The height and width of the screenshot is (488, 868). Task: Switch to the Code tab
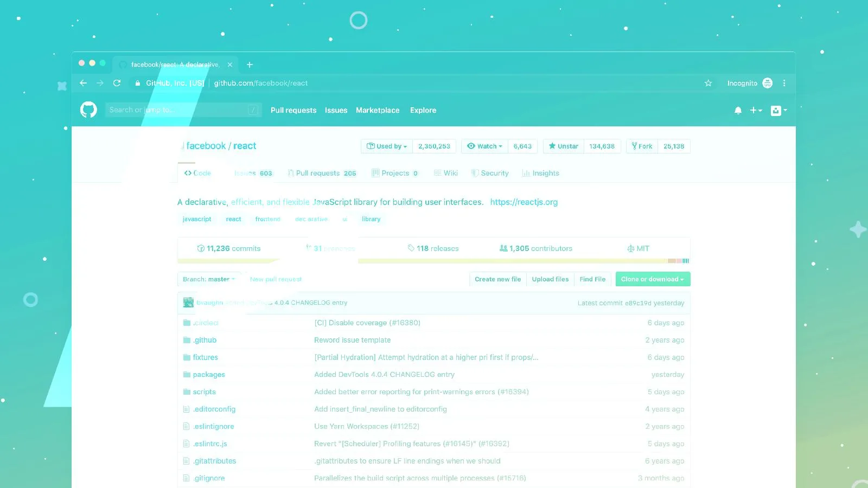tap(197, 173)
